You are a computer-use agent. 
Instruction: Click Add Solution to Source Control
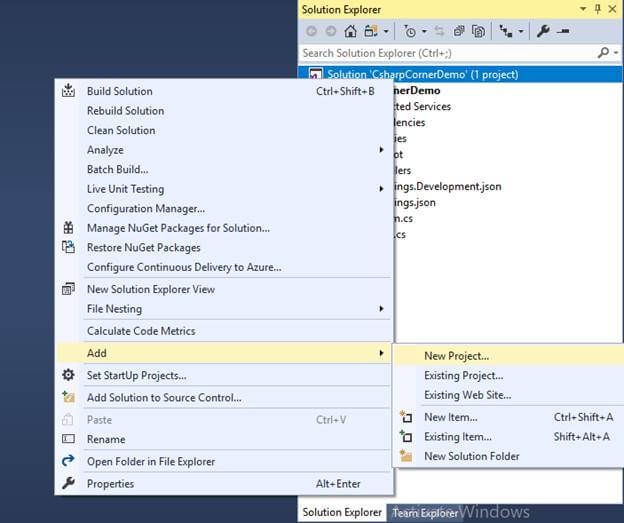(x=224, y=397)
